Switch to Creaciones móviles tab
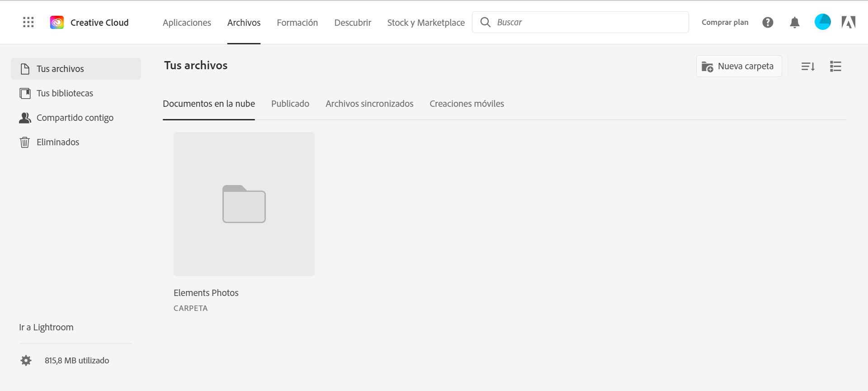868x391 pixels. 467,104
